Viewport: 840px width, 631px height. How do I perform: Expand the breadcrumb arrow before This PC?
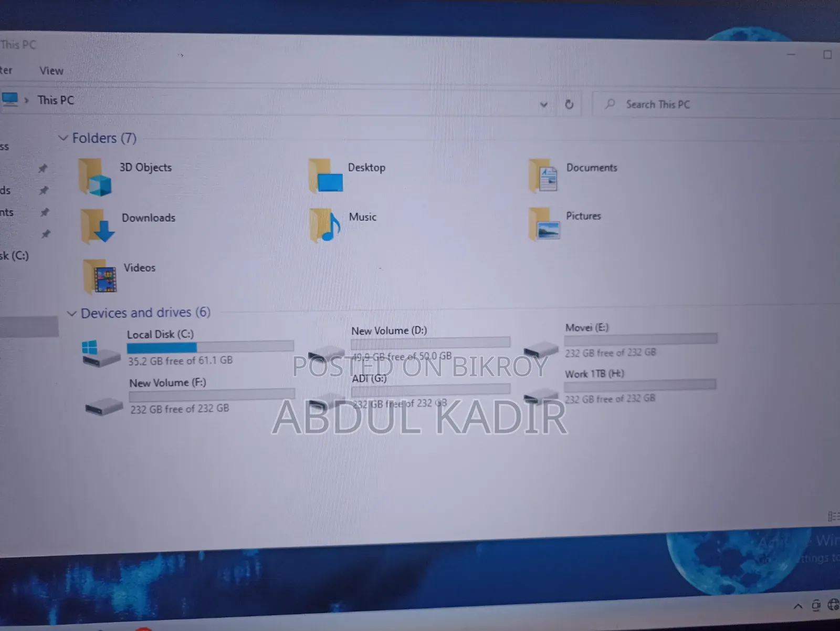tap(26, 100)
